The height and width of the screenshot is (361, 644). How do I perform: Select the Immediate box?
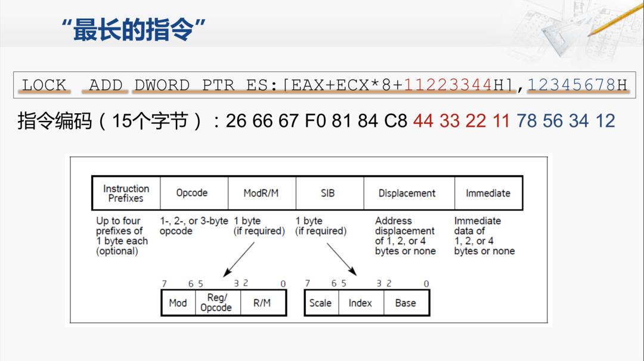click(x=488, y=193)
